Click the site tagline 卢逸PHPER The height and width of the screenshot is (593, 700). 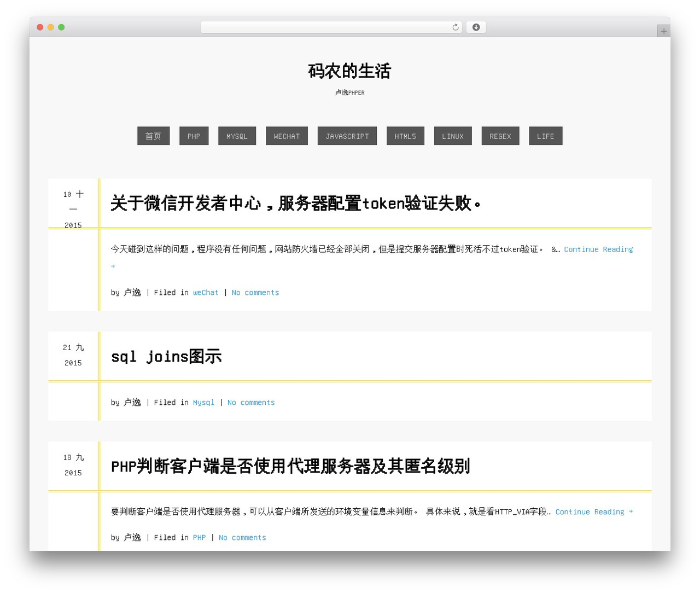pyautogui.click(x=350, y=92)
